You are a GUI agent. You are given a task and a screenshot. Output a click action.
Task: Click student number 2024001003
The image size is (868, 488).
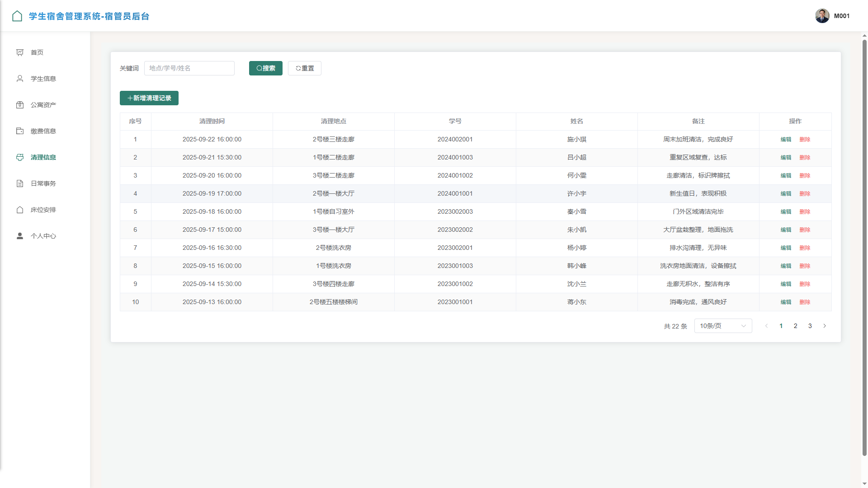tap(455, 158)
